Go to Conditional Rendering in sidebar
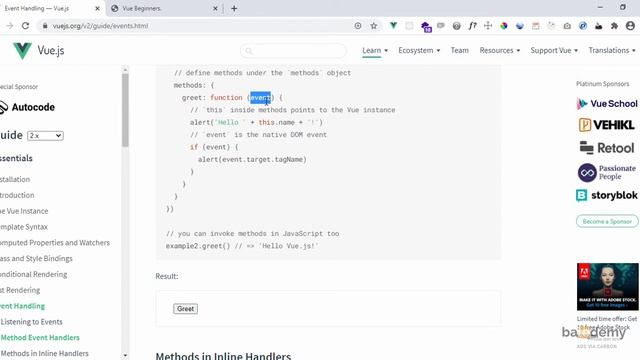 [33, 274]
